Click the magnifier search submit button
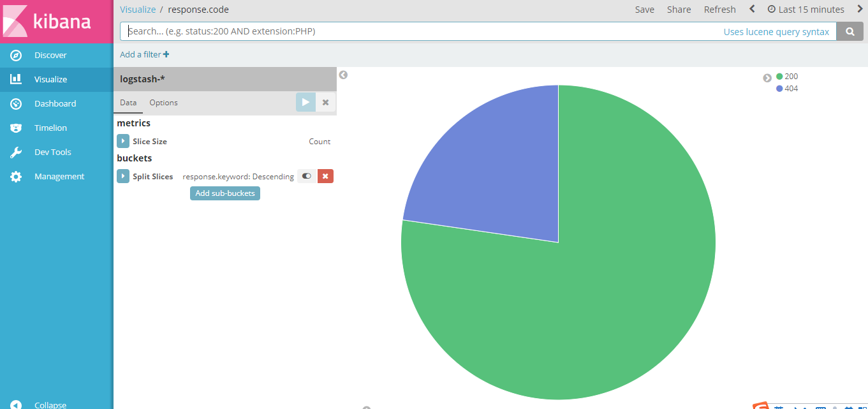868x409 pixels. click(850, 32)
